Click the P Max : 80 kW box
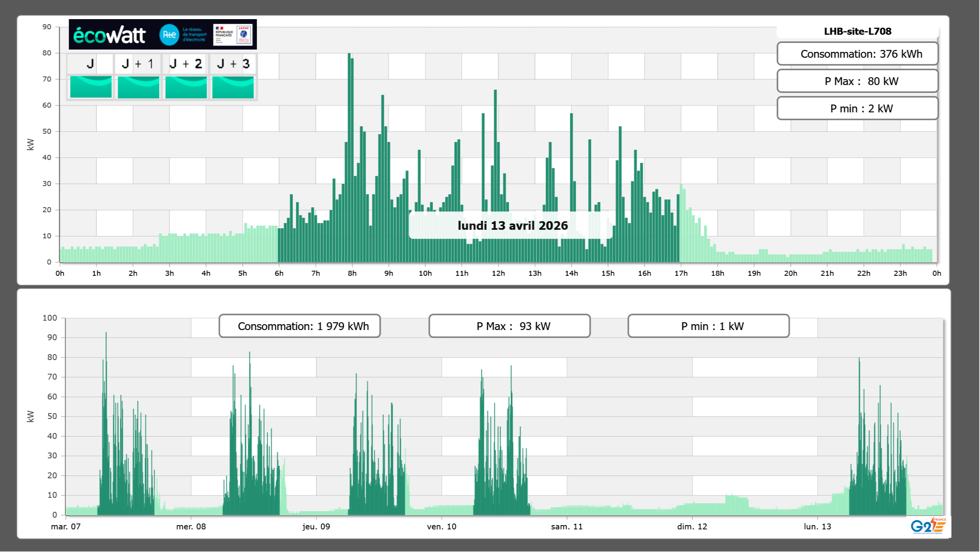Viewport: 980px width, 552px height. (857, 81)
